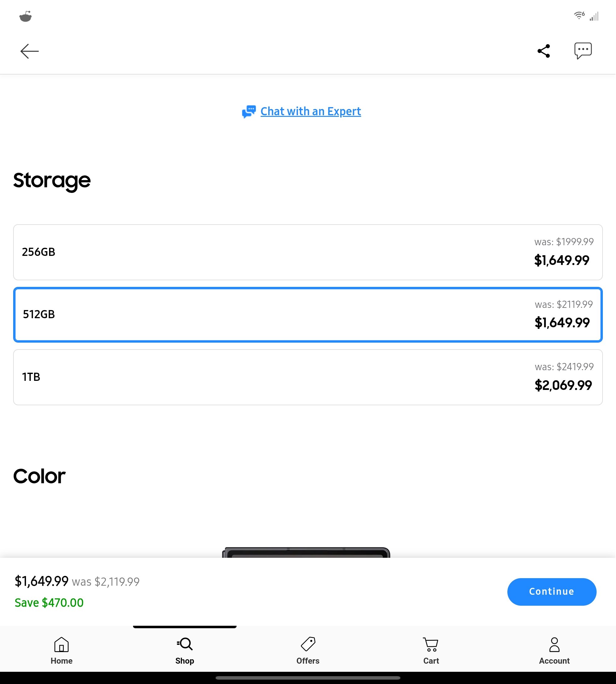Open the chat bubble icon in header

pyautogui.click(x=583, y=51)
